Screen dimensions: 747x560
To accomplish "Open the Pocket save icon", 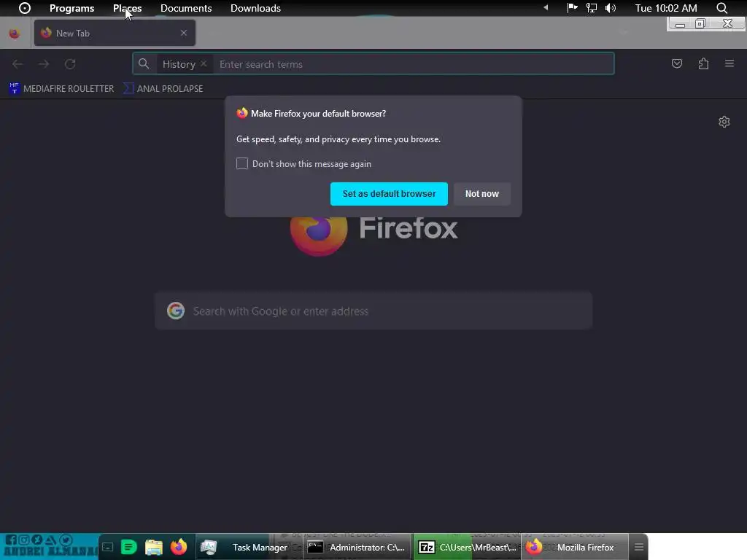I will (x=676, y=63).
